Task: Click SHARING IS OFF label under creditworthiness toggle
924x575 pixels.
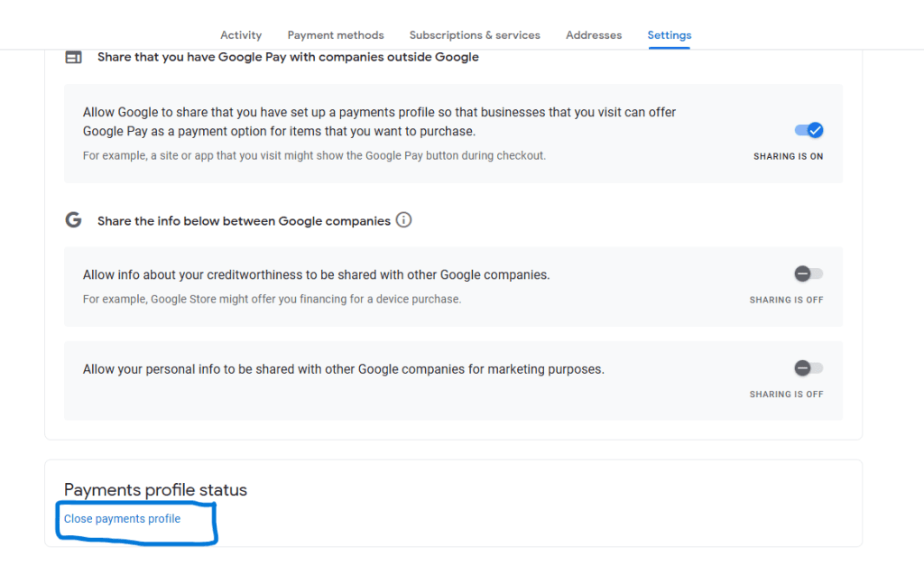Action: tap(786, 300)
